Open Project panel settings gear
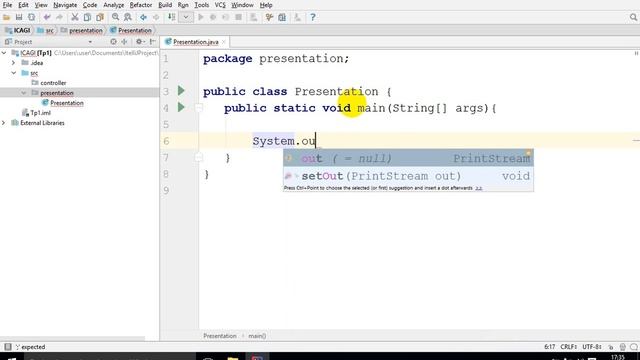Viewport: 640px width, 360px height. pyautogui.click(x=140, y=42)
